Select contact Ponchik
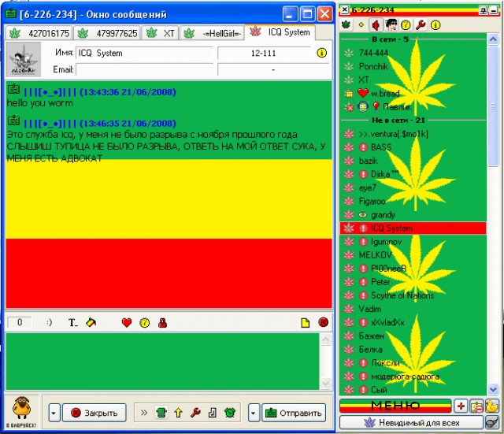 [413, 66]
